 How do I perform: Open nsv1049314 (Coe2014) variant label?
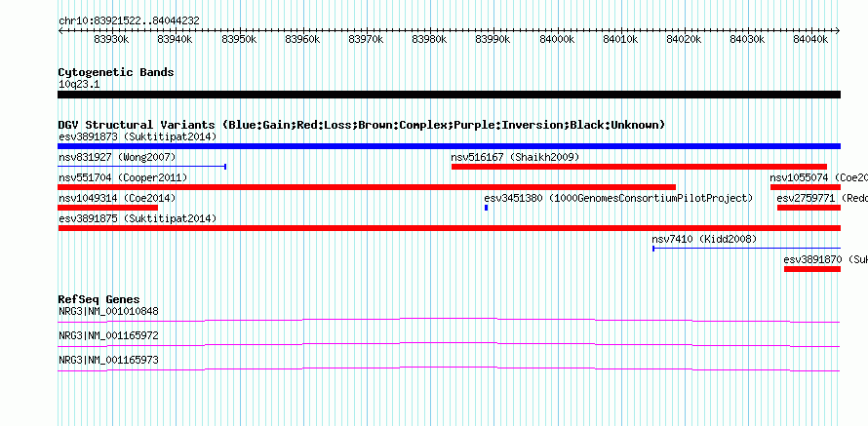[x=117, y=198]
